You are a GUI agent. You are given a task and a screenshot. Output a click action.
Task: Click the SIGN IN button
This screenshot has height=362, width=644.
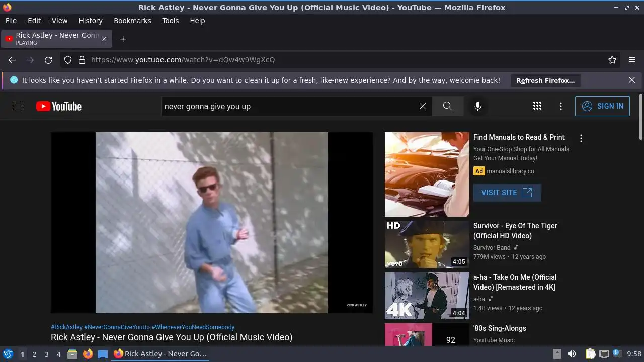coord(602,106)
